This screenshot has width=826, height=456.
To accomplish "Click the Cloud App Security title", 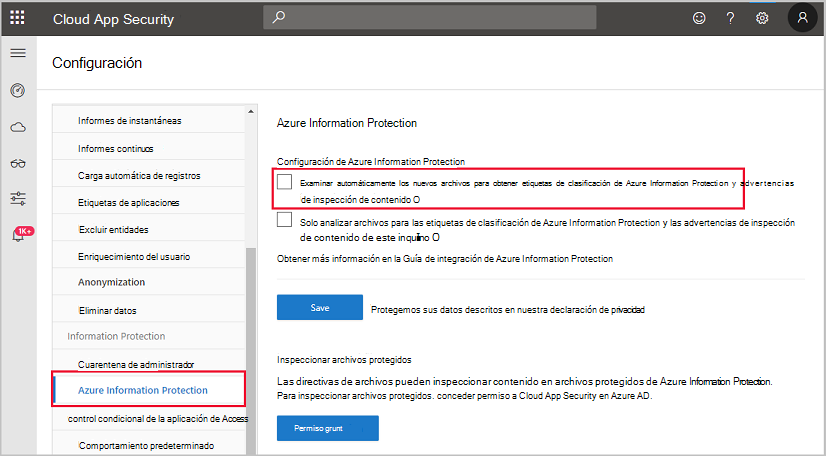I will pos(113,19).
